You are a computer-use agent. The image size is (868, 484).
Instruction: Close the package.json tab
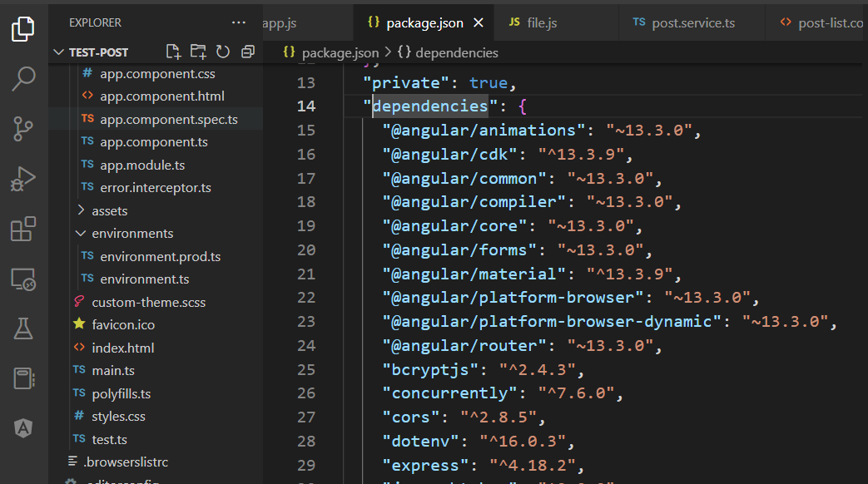tap(479, 22)
